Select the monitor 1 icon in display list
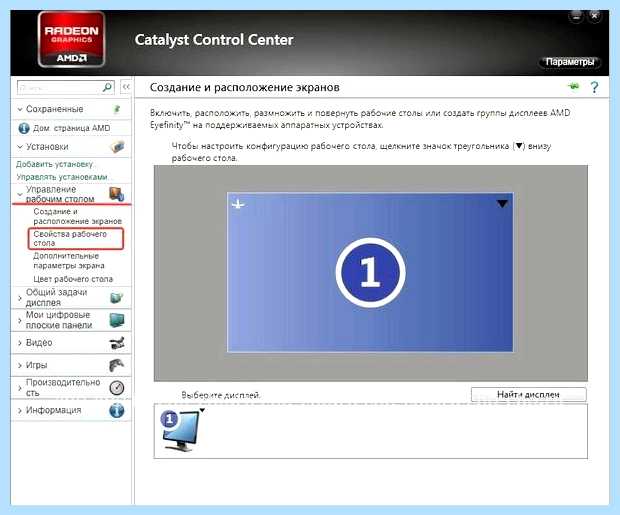 (x=180, y=430)
